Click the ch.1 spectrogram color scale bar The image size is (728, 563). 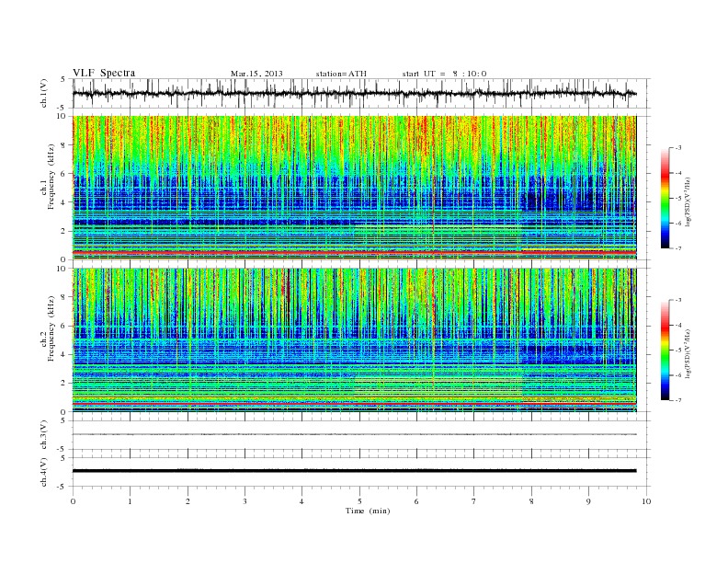point(665,198)
